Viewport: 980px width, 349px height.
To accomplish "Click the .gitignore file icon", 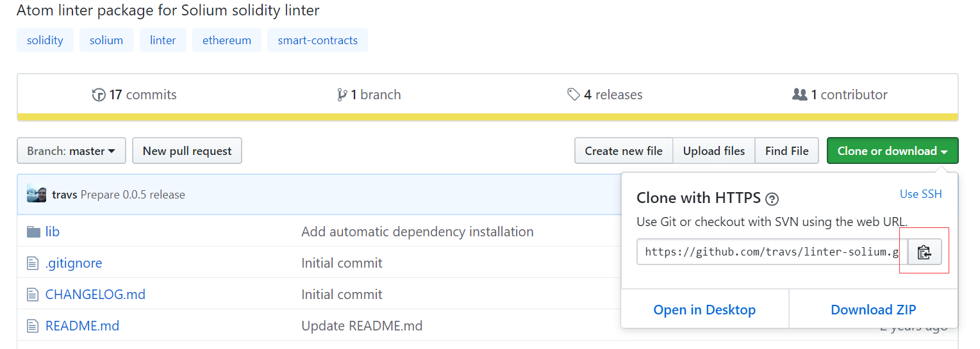I will [33, 263].
